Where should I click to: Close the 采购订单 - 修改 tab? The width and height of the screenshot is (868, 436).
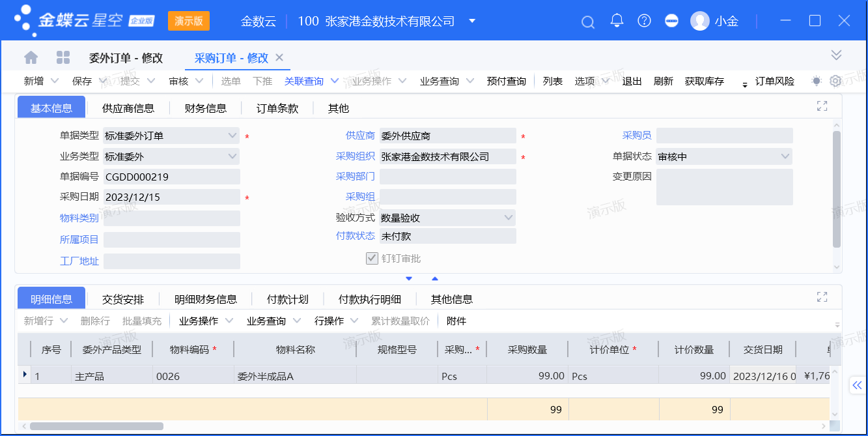point(279,57)
